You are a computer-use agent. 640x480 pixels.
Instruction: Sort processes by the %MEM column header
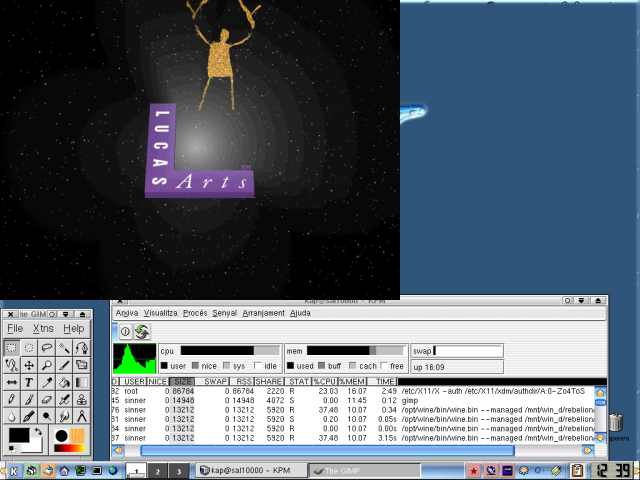353,382
